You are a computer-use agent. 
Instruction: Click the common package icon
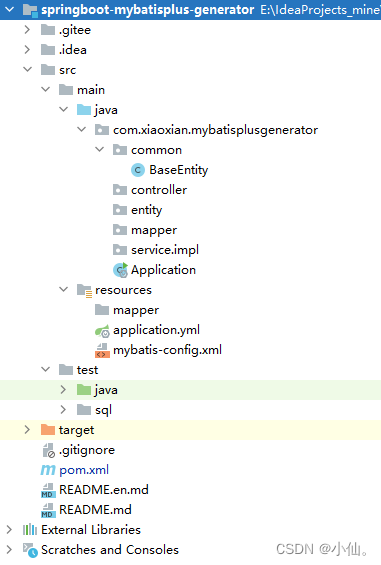pos(120,150)
